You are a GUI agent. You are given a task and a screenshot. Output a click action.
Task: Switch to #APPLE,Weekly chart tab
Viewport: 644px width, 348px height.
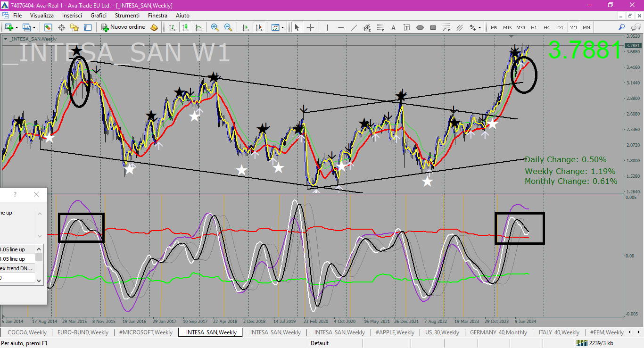coord(395,332)
